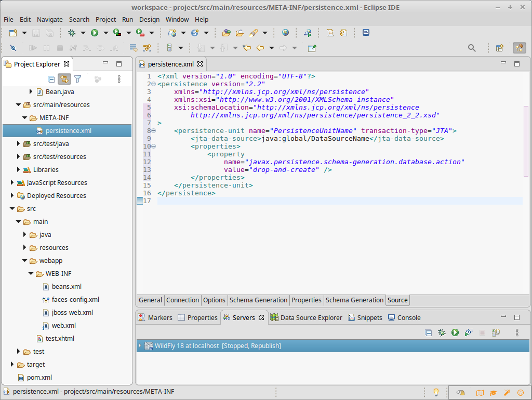532x400 pixels.
Task: Collapse all entries in the Servers view
Action: pyautogui.click(x=429, y=332)
